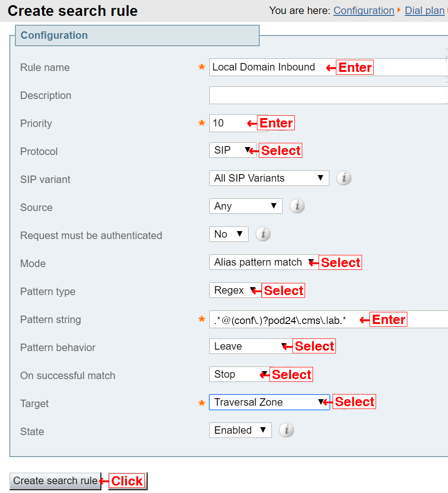
Task: Open the State Enabled dropdown
Action: [241, 430]
